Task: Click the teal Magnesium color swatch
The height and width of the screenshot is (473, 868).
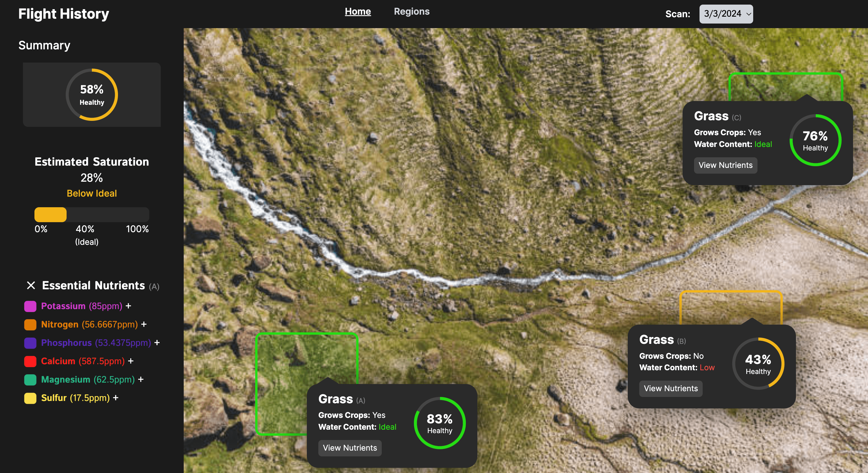Action: click(x=30, y=380)
